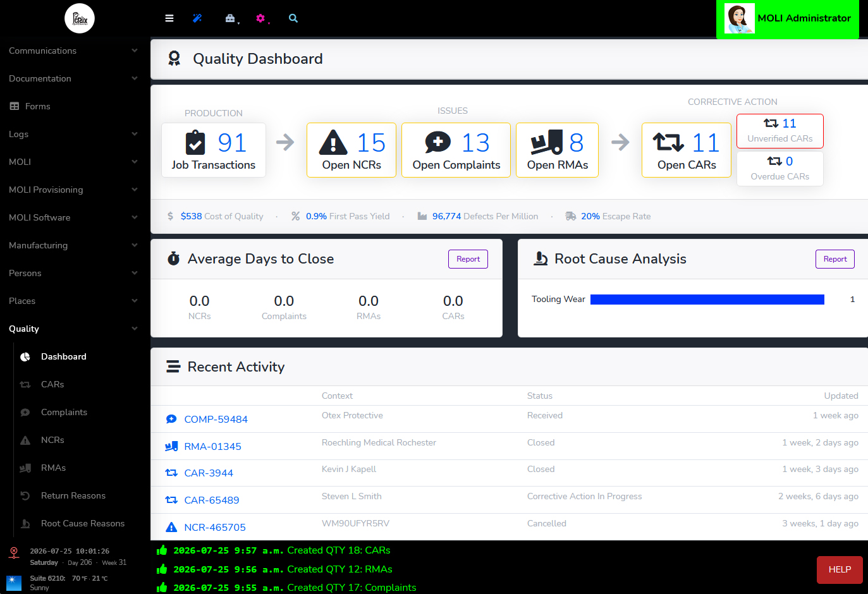This screenshot has height=594, width=868.
Task: Expand the Persons sidebar section
Action: 75,273
